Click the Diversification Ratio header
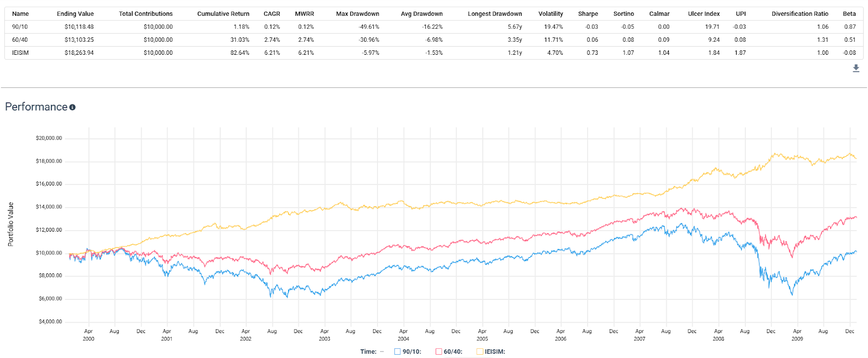 click(800, 14)
